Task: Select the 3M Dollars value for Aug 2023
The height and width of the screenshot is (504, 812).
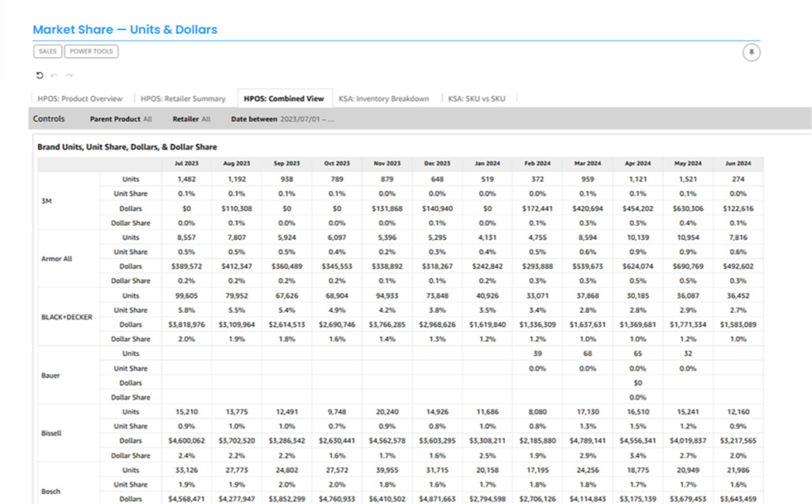Action: coord(236,208)
